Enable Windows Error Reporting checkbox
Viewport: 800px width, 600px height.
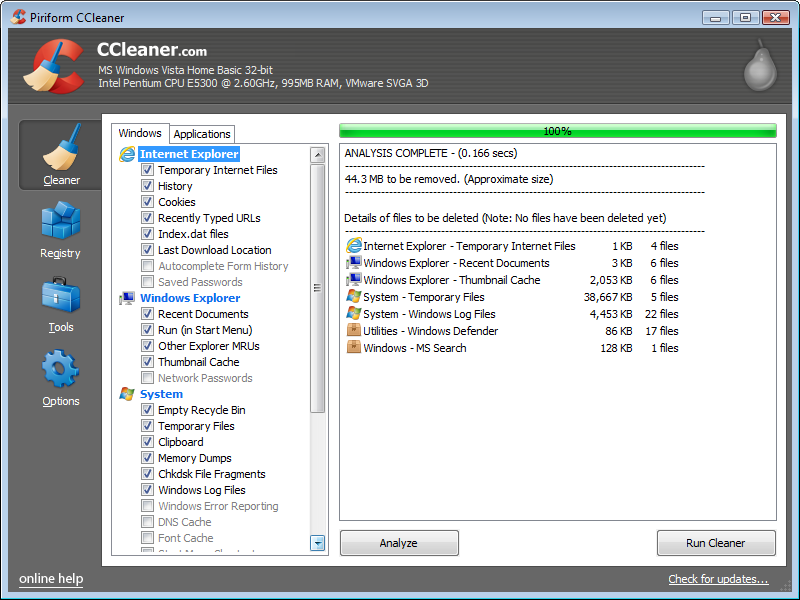click(147, 506)
